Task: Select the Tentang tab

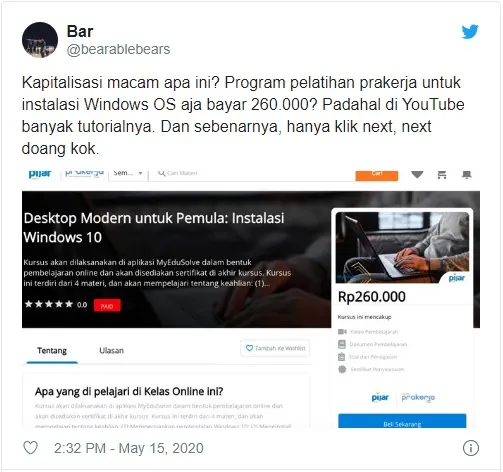Action: click(52, 351)
